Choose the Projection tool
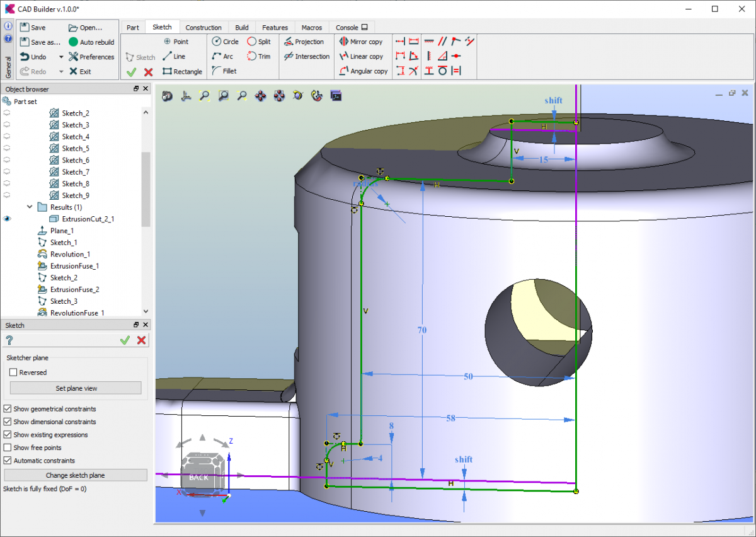 (304, 42)
